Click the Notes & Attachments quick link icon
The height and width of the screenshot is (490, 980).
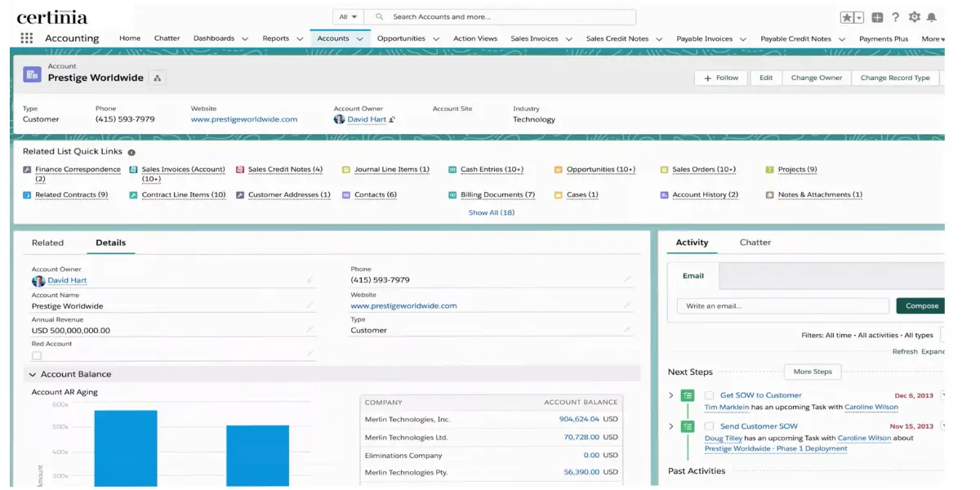pyautogui.click(x=770, y=195)
